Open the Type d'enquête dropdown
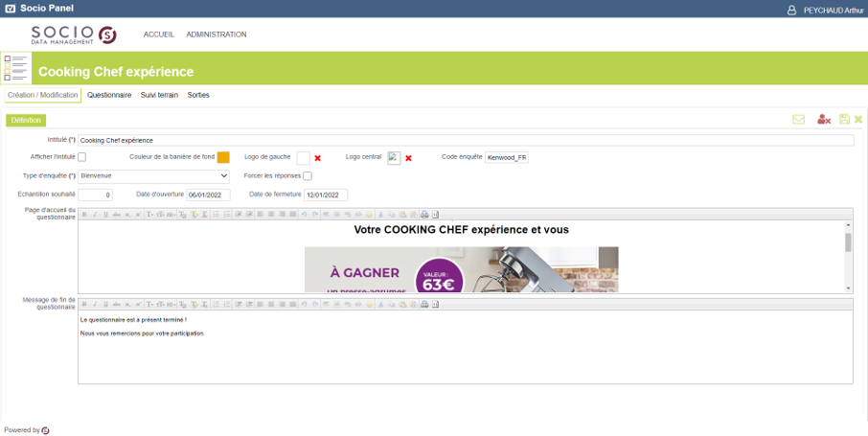The height and width of the screenshot is (436, 868). pos(153,176)
